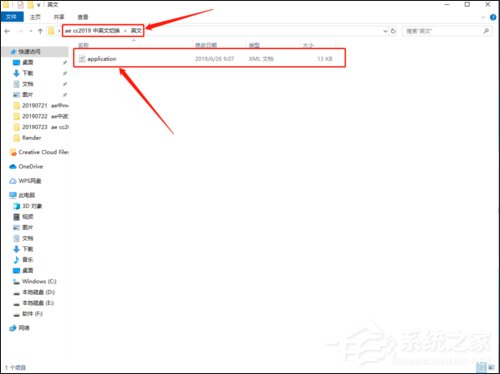Select 此电脑 in the navigation pane
This screenshot has width=500, height=374.
pyautogui.click(x=27, y=195)
